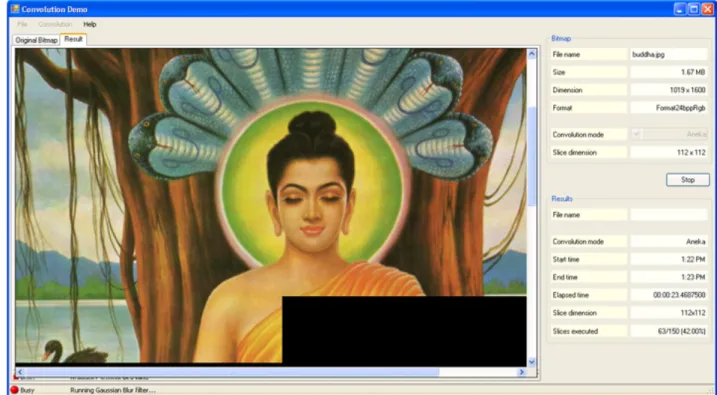
Task: Click the vertical scrollbar thumb
Action: click(x=531, y=156)
